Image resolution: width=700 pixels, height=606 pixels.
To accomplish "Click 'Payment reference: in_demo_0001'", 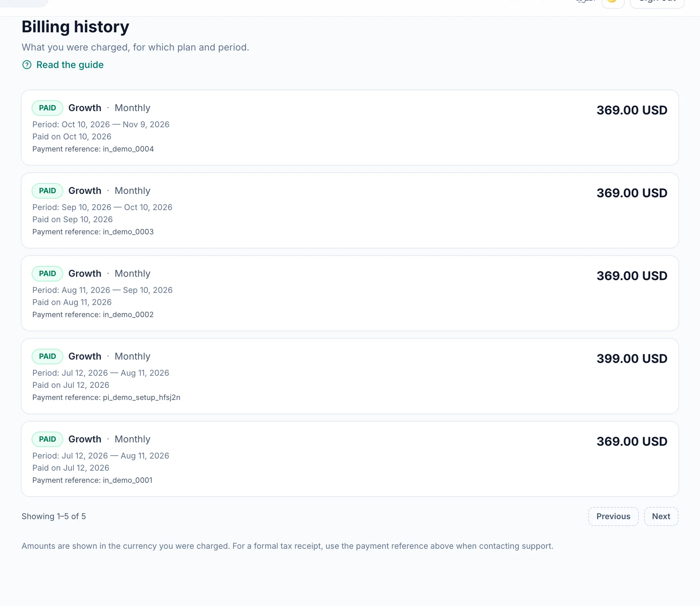I will [92, 480].
